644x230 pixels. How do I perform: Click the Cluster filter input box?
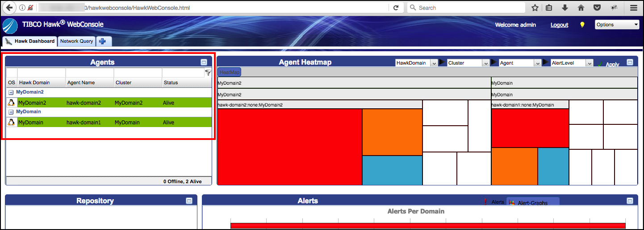coord(138,72)
